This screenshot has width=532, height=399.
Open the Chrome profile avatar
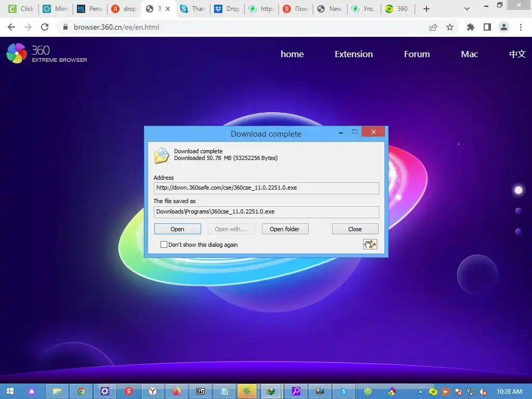(504, 27)
